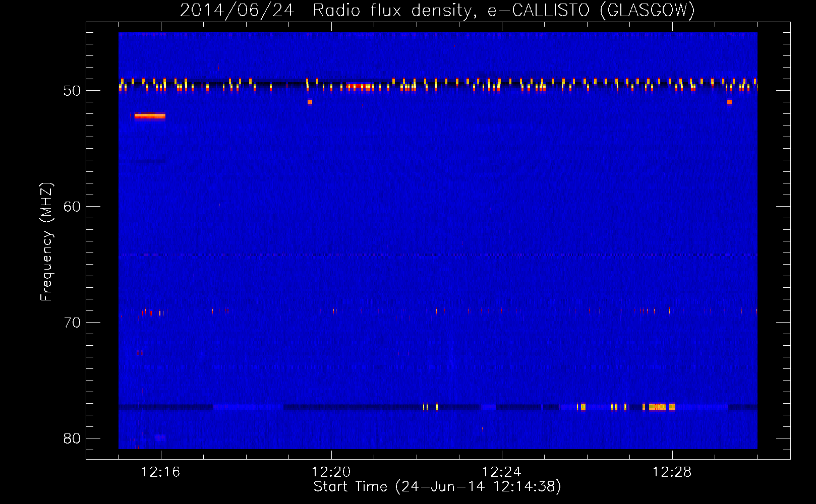Click the orange dot below 50 MHz near 12:19
The height and width of the screenshot is (504, 816).
click(310, 102)
